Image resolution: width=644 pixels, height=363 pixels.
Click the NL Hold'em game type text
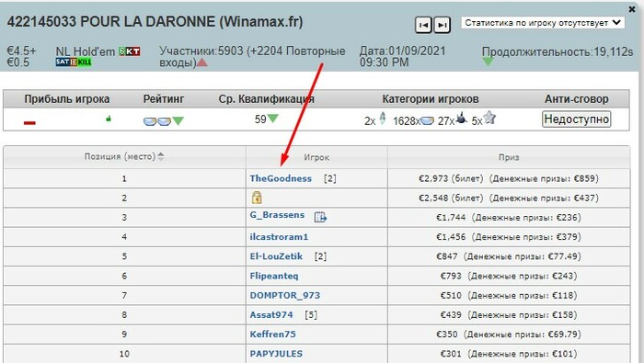(x=86, y=51)
